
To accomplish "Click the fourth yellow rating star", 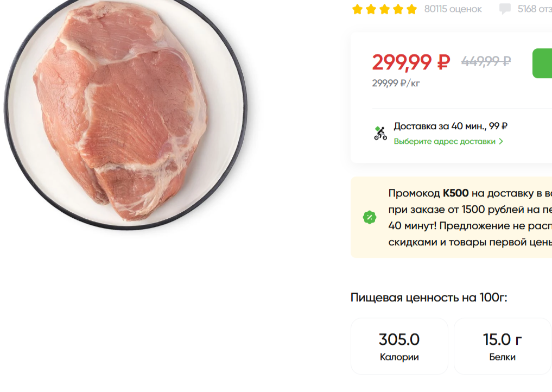I will coord(398,9).
